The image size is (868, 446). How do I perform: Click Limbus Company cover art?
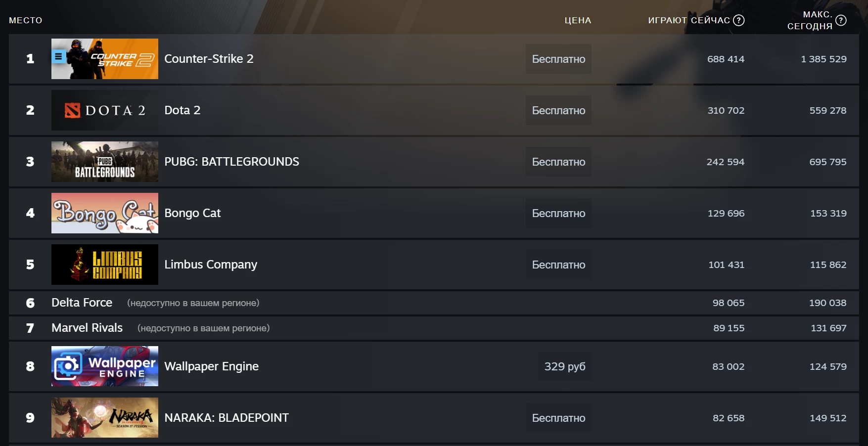[x=105, y=265]
